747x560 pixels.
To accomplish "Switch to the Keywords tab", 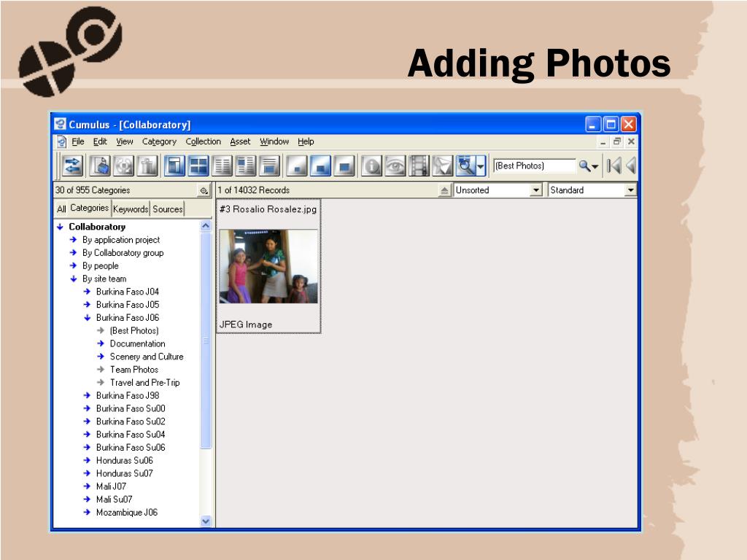I will click(x=131, y=209).
